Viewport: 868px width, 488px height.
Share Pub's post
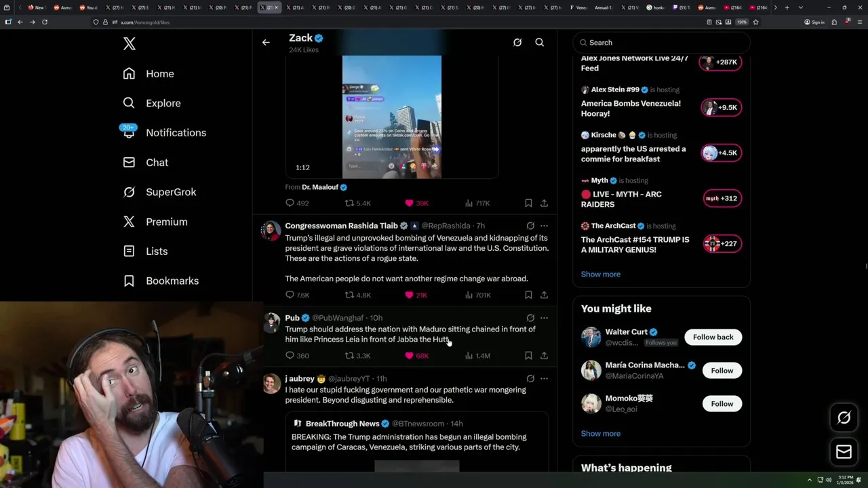point(544,356)
